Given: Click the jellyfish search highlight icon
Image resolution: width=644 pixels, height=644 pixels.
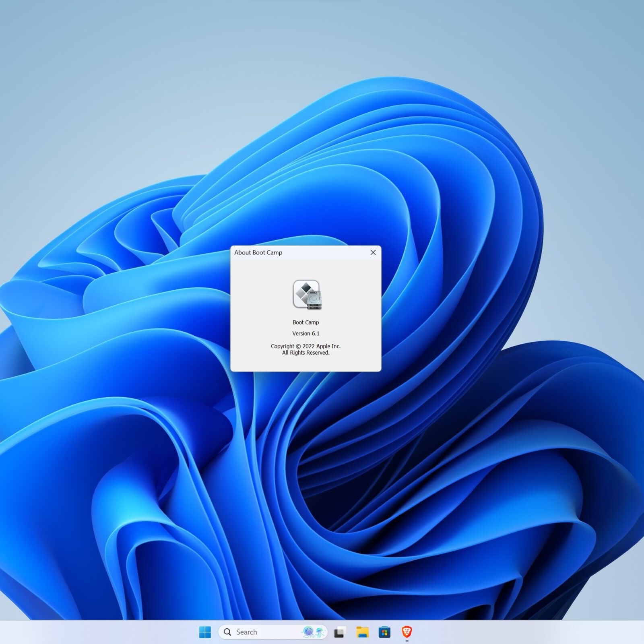Looking at the screenshot, I should click(x=314, y=632).
